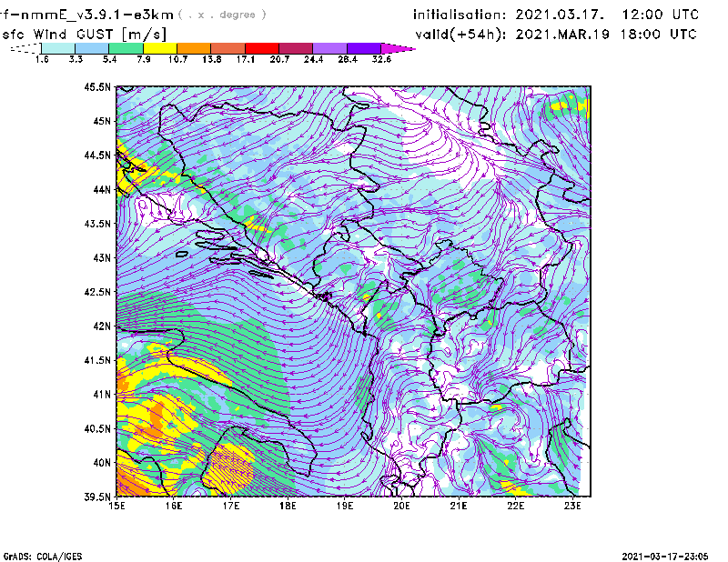Click the longitude label "22E"
The width and height of the screenshot is (728, 562).
(516, 506)
